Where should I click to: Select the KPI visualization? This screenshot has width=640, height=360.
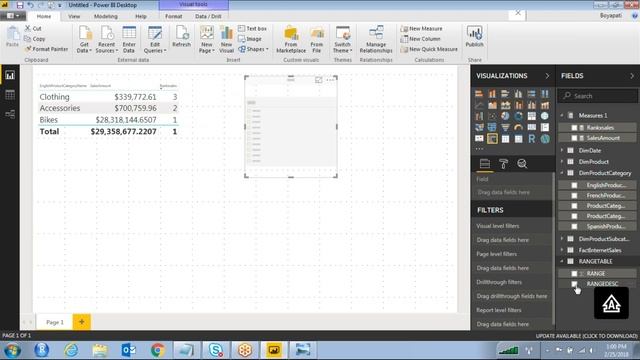click(x=479, y=139)
